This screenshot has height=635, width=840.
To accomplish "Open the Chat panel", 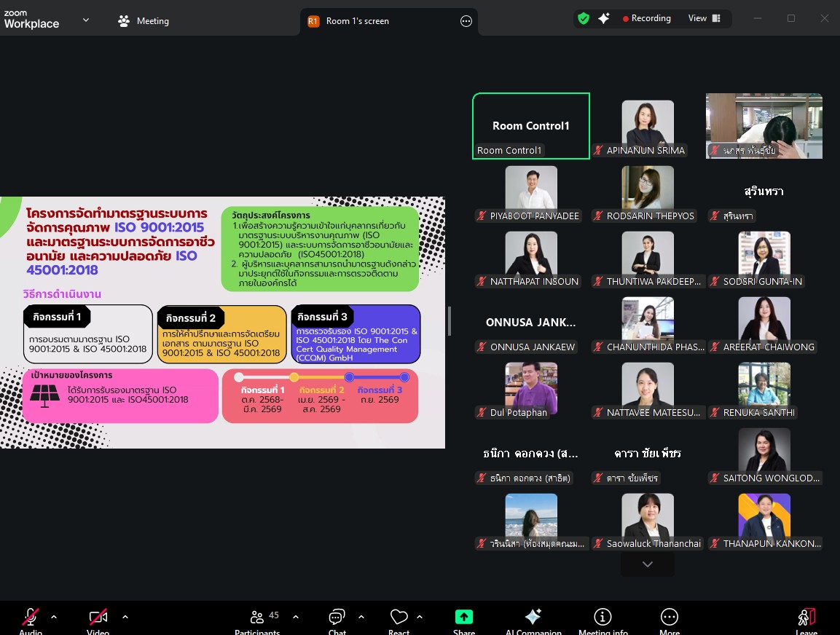I will [x=337, y=618].
